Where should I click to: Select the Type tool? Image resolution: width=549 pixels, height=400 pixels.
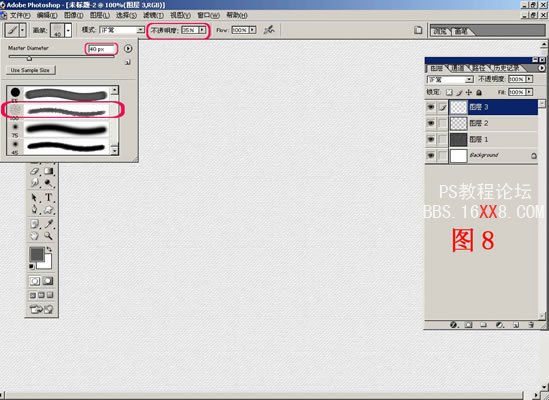(48, 198)
